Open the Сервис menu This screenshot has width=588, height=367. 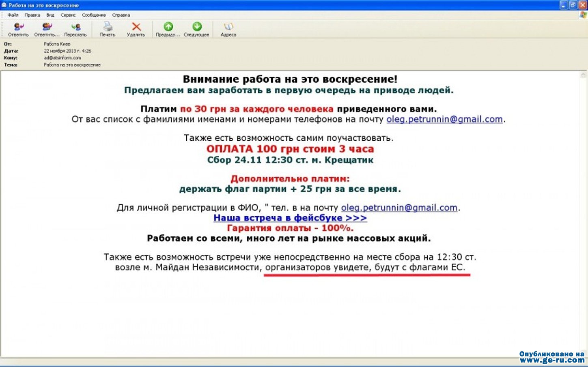(68, 15)
